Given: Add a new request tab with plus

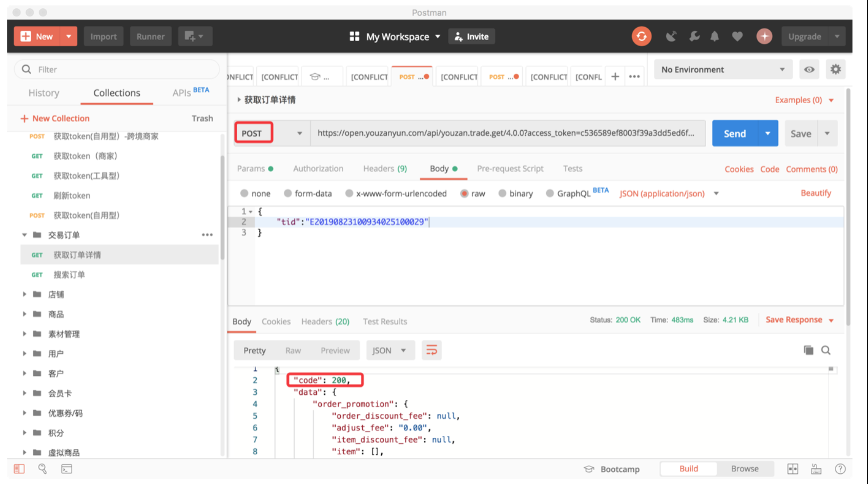Looking at the screenshot, I should 615,76.
